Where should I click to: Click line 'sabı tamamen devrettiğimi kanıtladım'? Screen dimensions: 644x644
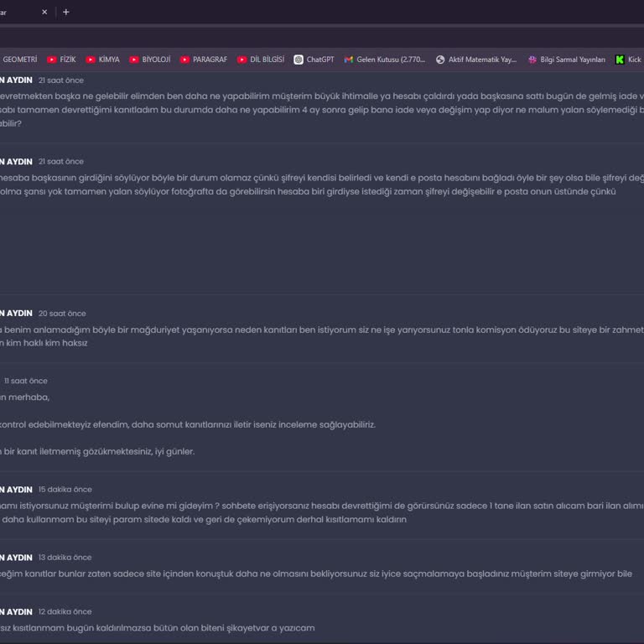coord(322,110)
